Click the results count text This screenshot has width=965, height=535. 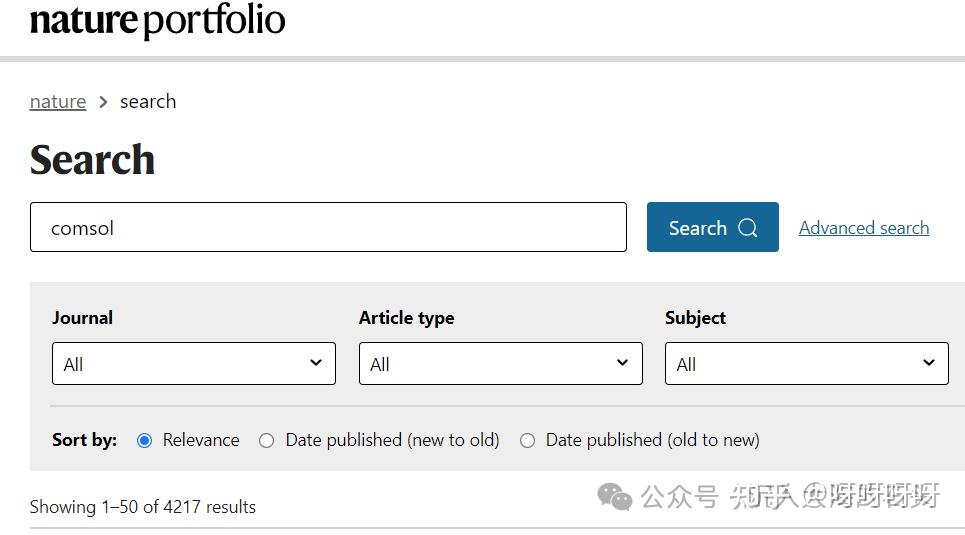[x=143, y=507]
